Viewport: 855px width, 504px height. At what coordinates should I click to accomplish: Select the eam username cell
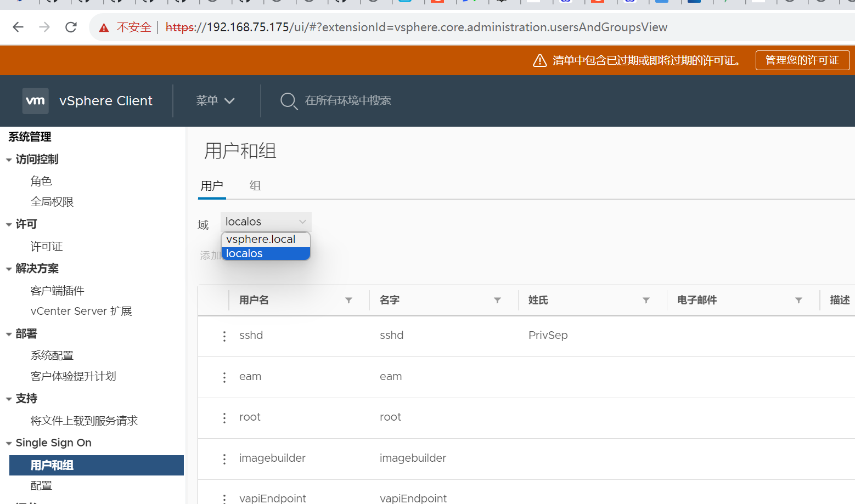coord(250,376)
